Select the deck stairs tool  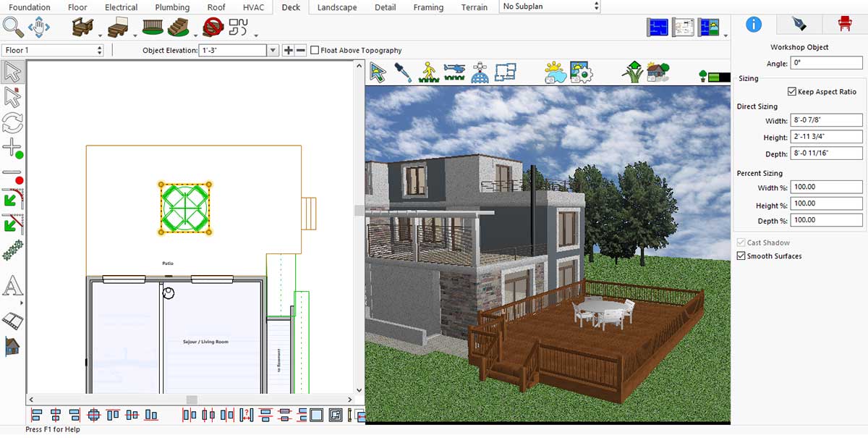178,28
